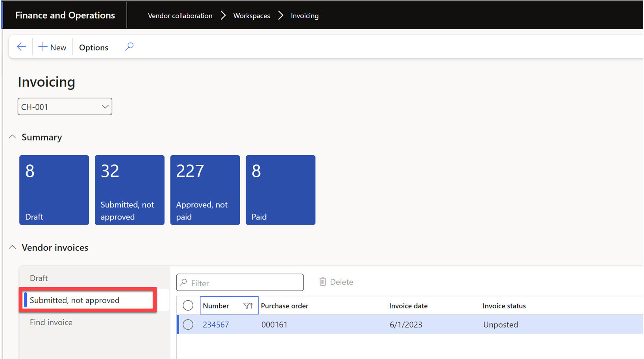This screenshot has height=359, width=644.
Task: Click the Finance and Operations title
Action: coord(65,15)
